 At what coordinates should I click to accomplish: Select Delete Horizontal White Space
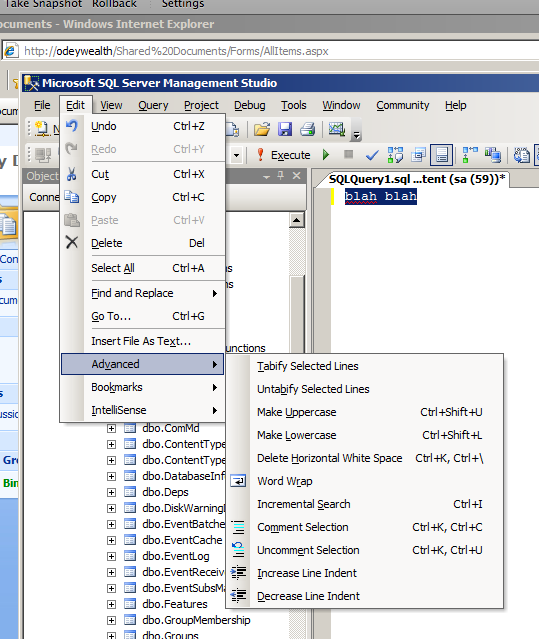[365, 458]
